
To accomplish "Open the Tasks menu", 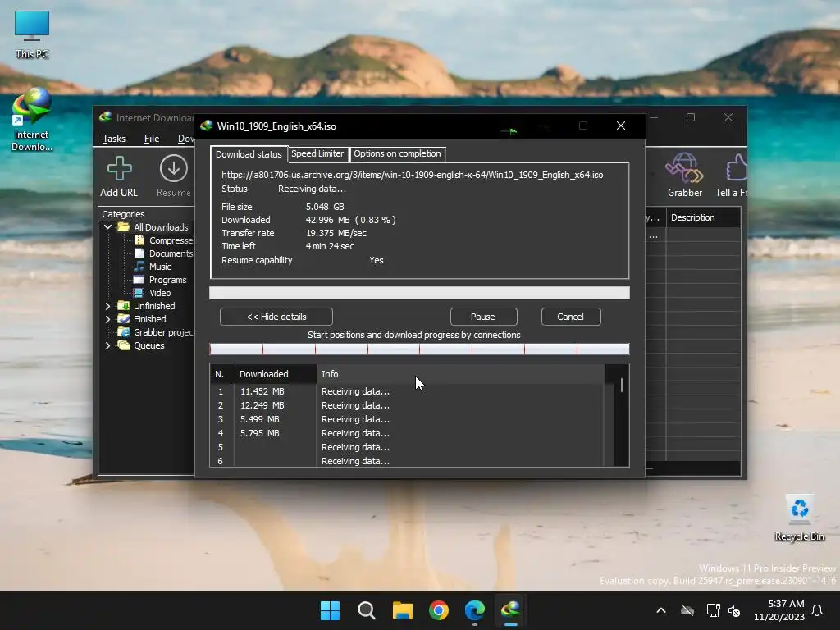I will pos(114,139).
